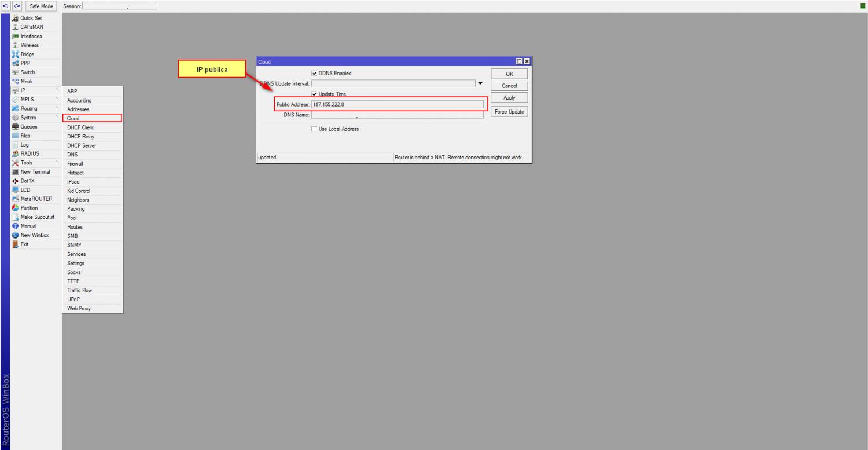Toggle the Update Time checkbox

[314, 94]
